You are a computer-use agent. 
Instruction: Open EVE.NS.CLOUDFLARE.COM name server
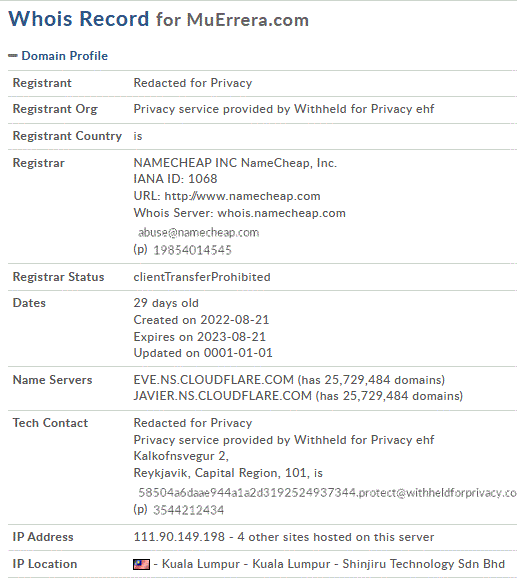point(213,380)
